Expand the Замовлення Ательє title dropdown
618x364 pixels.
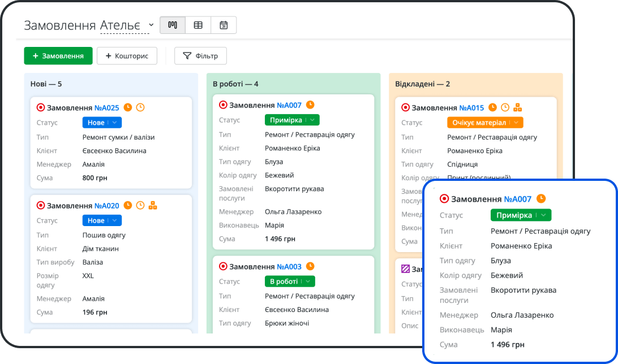click(151, 25)
